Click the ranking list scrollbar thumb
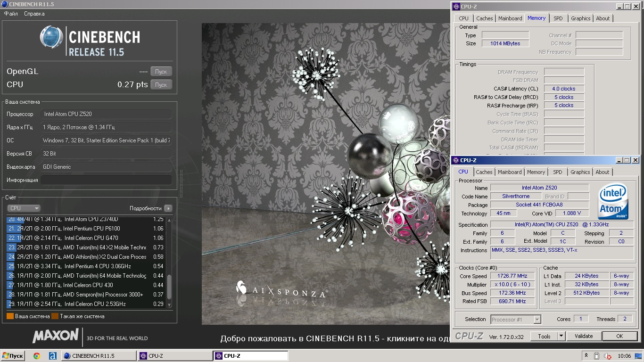644x362 pixels. coord(170,287)
